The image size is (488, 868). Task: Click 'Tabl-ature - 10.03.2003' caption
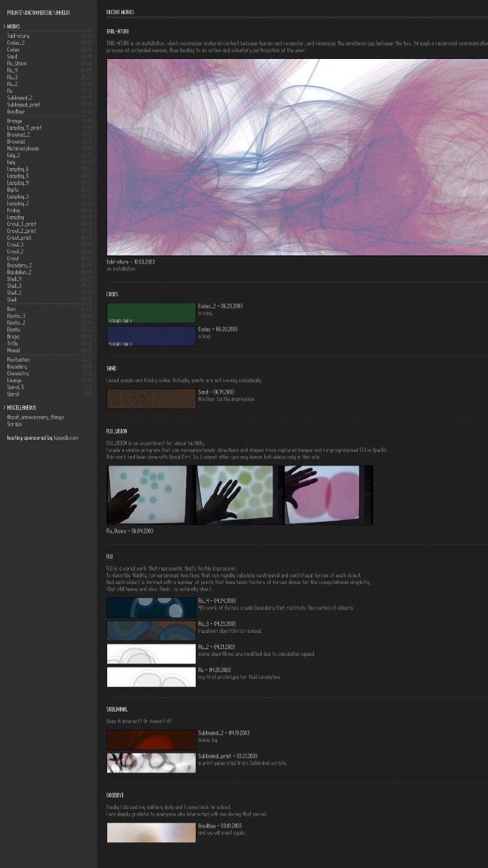(130, 262)
